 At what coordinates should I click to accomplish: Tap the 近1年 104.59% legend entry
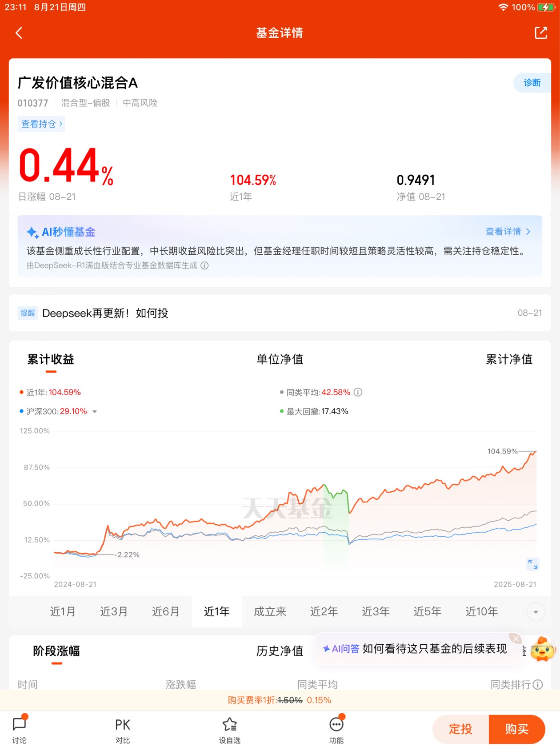(50, 392)
